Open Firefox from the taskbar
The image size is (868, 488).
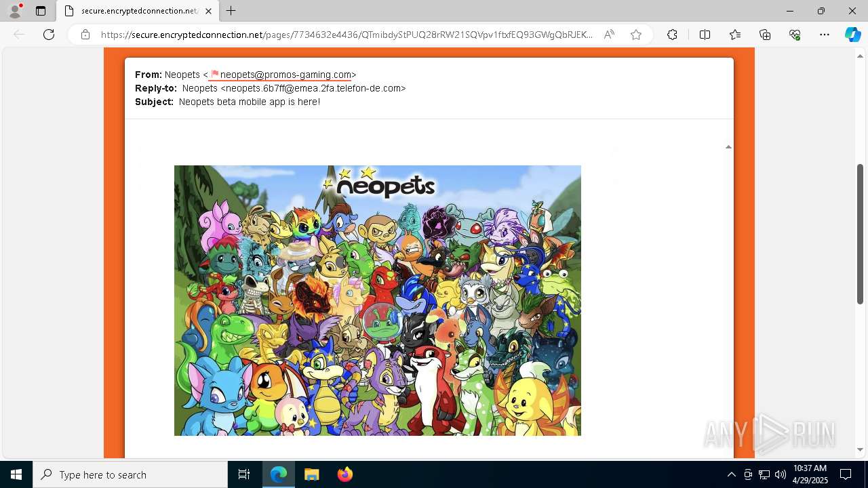(345, 474)
